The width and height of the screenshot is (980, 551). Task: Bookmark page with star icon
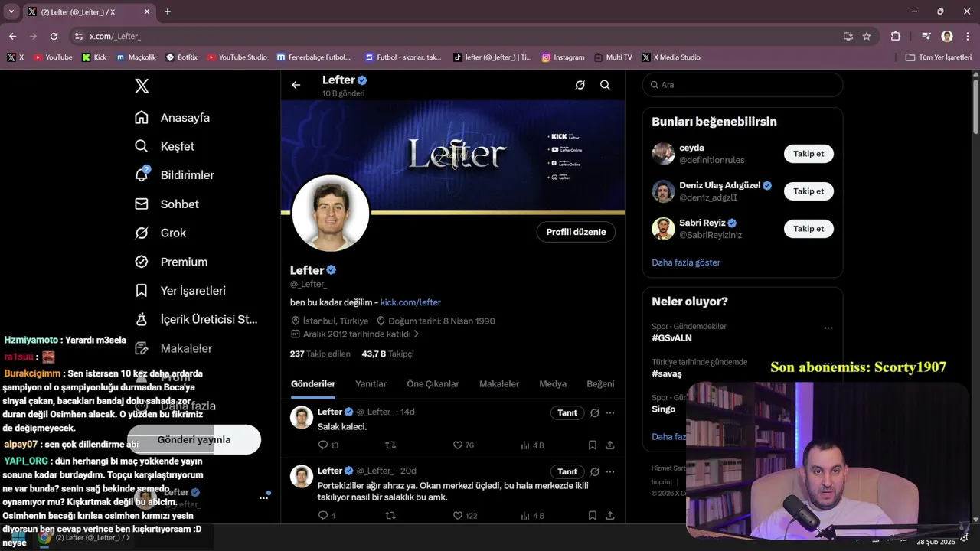pyautogui.click(x=867, y=36)
